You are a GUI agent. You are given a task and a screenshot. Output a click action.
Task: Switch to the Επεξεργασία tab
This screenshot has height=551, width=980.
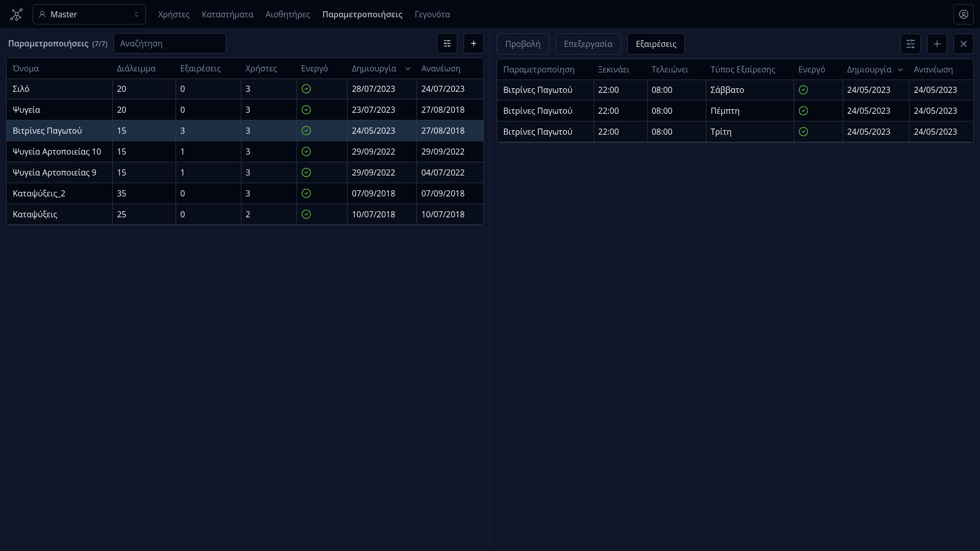tap(587, 44)
